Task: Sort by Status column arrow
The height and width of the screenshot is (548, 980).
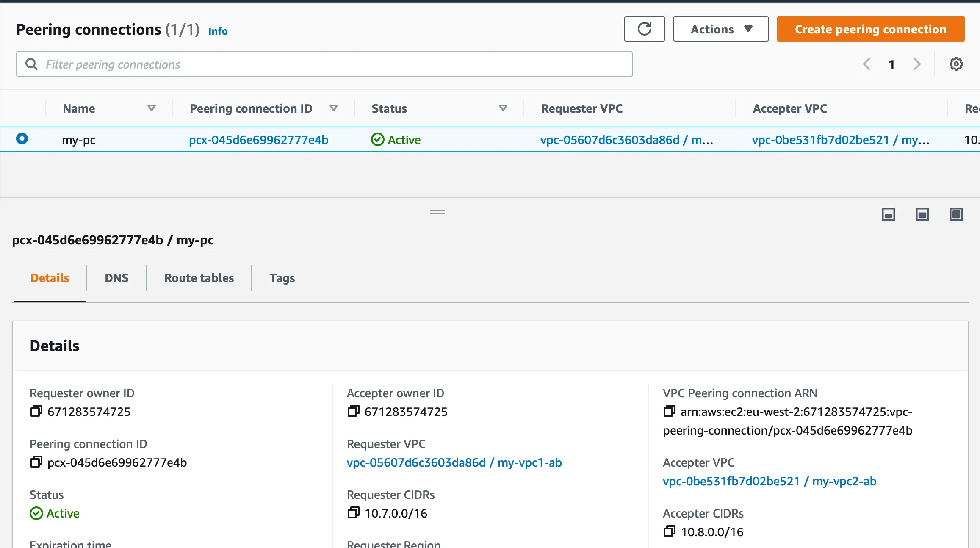Action: (503, 108)
